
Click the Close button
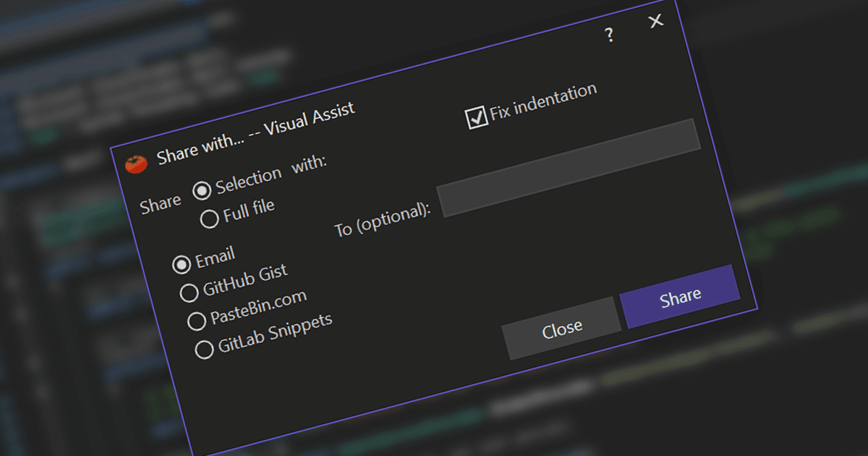[562, 328]
